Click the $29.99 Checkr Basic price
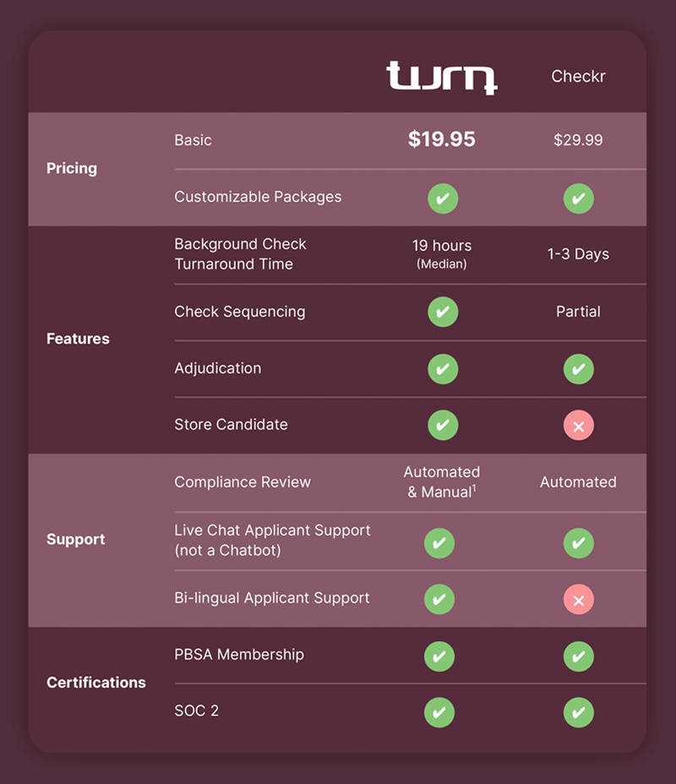The height and width of the screenshot is (784, 676). pos(579,140)
